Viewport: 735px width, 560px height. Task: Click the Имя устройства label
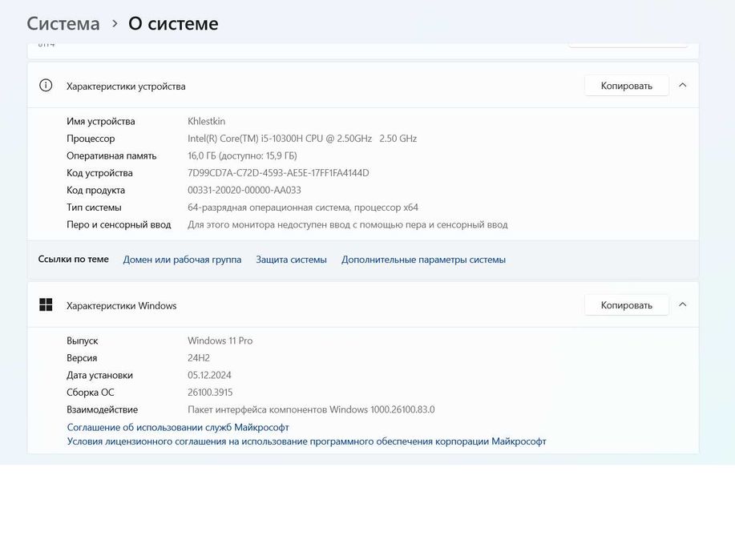tap(101, 121)
